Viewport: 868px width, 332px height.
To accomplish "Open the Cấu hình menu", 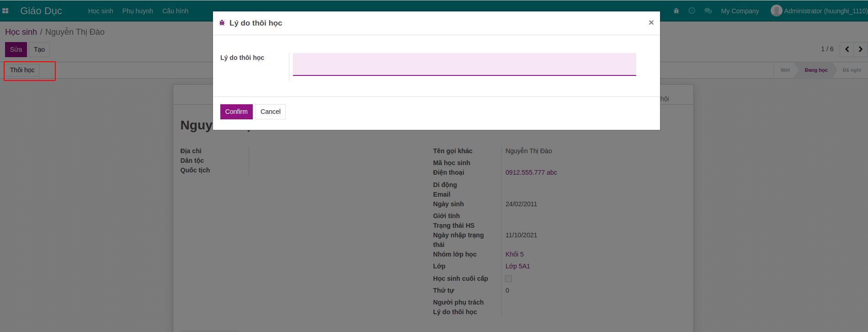I will click(175, 11).
